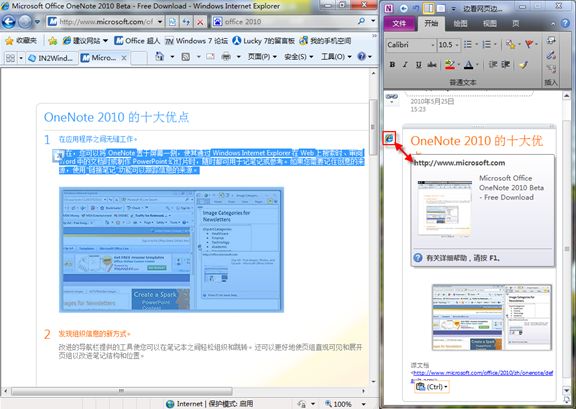The image size is (576, 409).
Task: Click the IE home page icon
Action: tap(159, 57)
